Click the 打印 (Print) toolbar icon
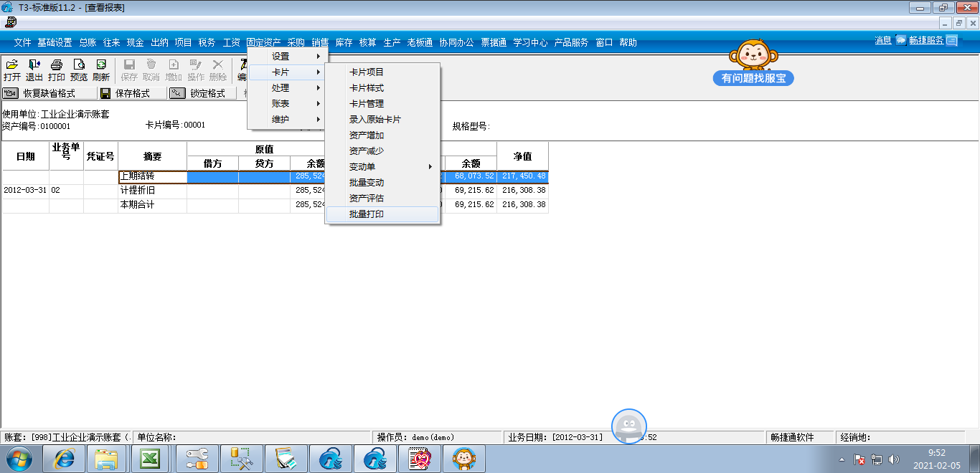Screen dimensions: 980x473 [57, 70]
